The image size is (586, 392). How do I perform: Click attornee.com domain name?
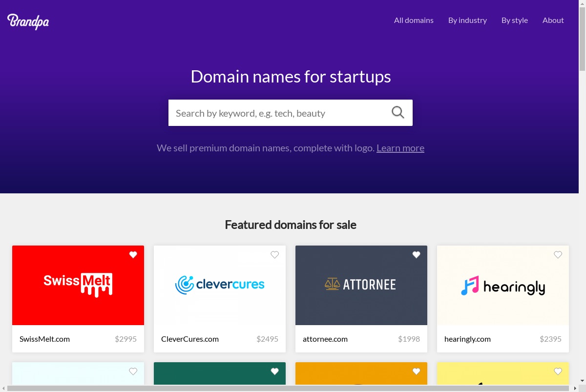pos(325,339)
